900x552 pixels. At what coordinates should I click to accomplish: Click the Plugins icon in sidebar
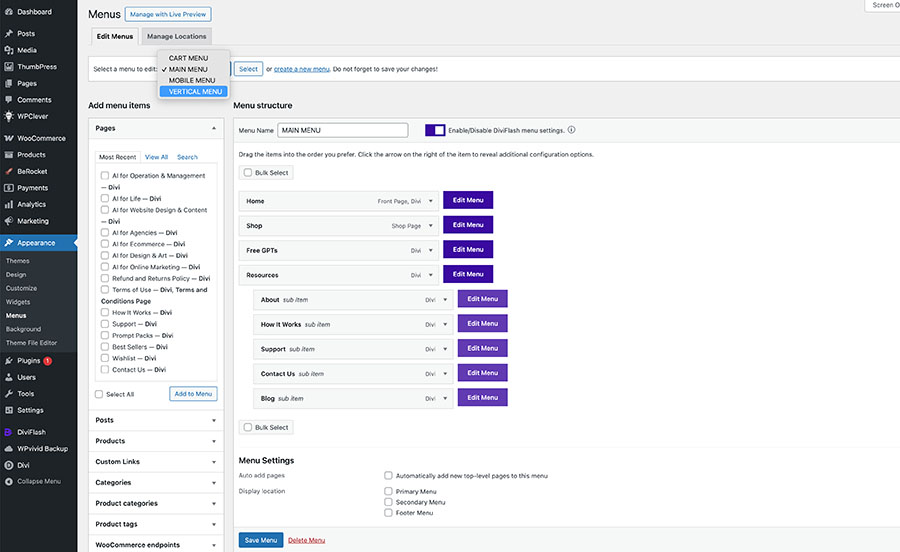point(9,360)
